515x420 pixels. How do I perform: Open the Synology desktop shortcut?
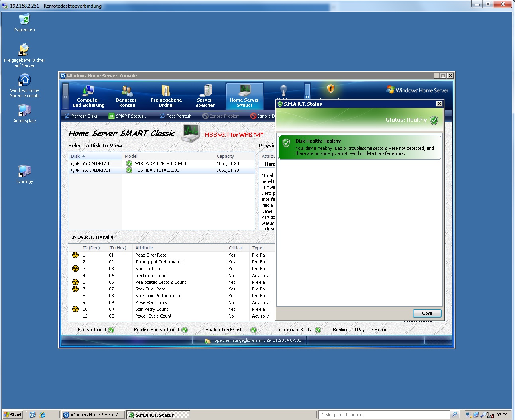coord(24,174)
